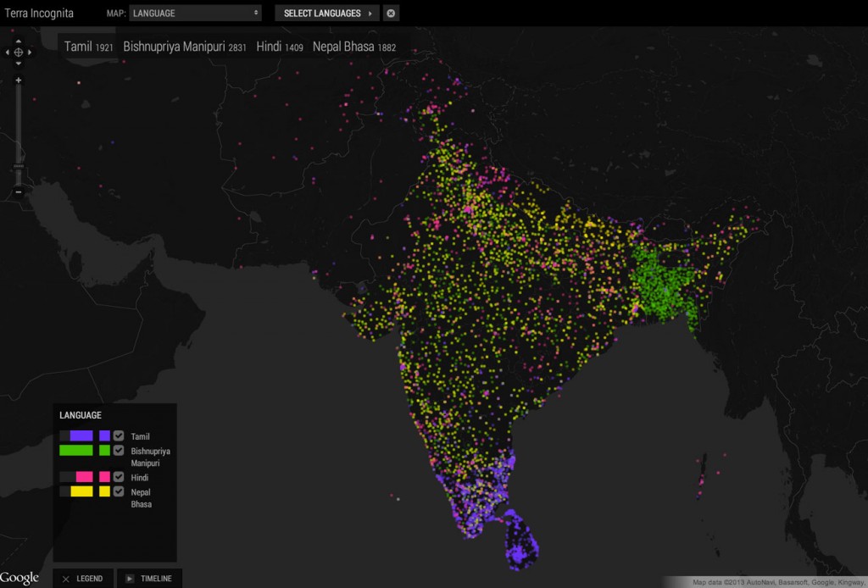Pan the map down with the arrow
The width and height of the screenshot is (868, 588).
[19, 64]
